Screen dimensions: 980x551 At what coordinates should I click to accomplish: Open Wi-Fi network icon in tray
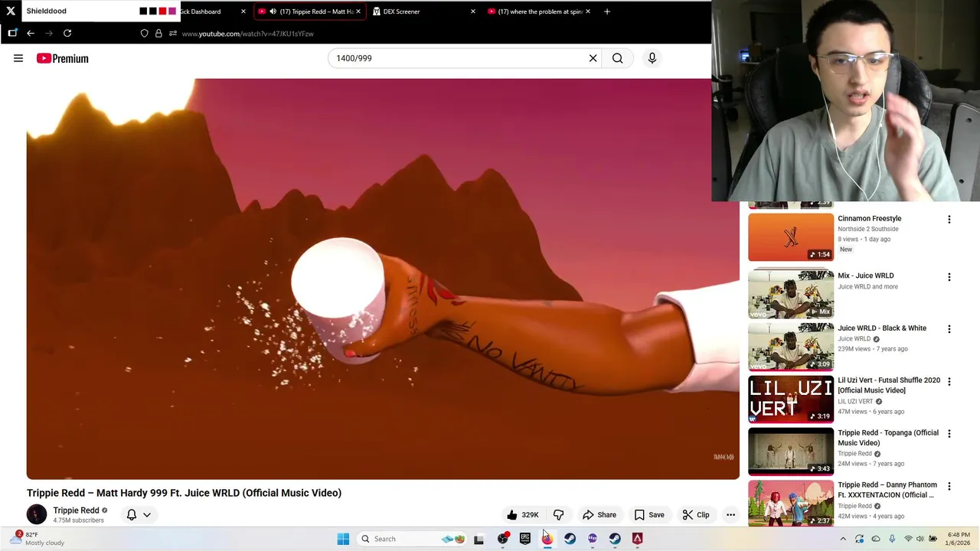(908, 539)
